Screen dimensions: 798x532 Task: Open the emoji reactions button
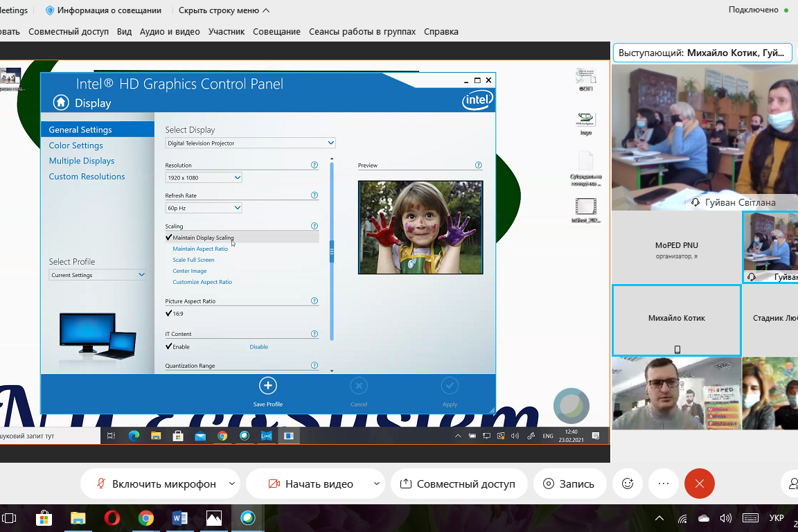tap(628, 484)
